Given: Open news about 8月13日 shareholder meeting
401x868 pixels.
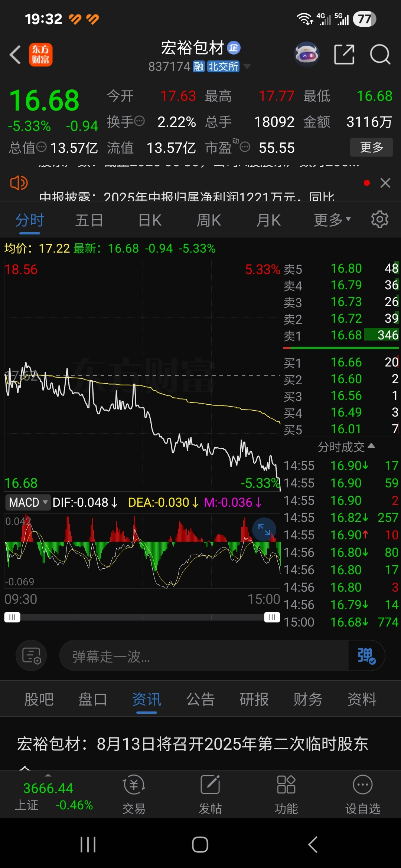Looking at the screenshot, I should tap(192, 744).
